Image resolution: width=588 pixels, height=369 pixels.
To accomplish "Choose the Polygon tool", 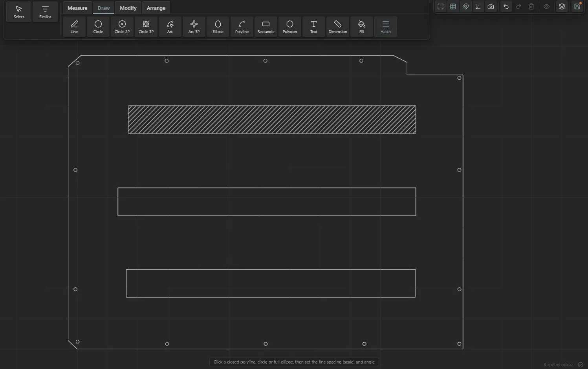I will (290, 27).
